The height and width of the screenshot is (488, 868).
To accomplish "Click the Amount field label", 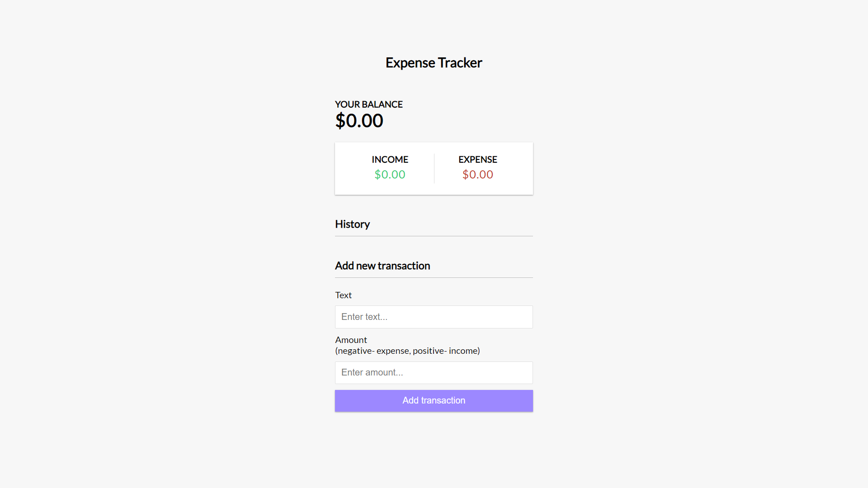I will click(351, 340).
